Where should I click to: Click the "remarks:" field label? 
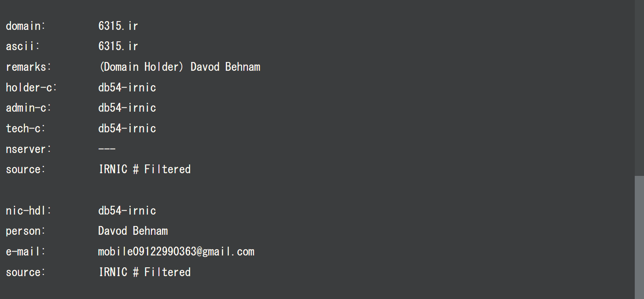click(29, 67)
